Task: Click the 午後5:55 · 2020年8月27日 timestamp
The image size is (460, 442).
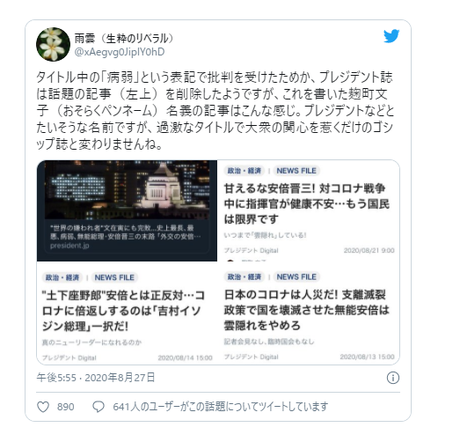Action: [x=96, y=378]
